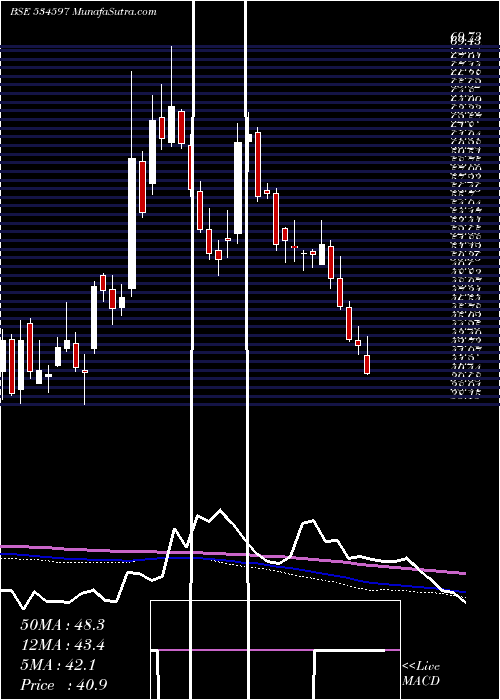Click the <<Live MACD label

[421, 674]
